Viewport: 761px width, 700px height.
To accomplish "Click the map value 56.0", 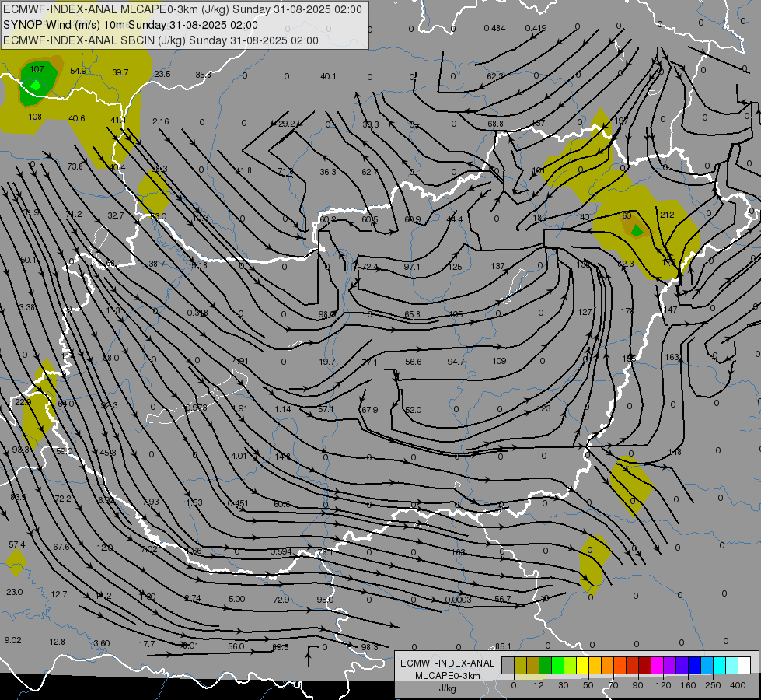I will 236,646.
